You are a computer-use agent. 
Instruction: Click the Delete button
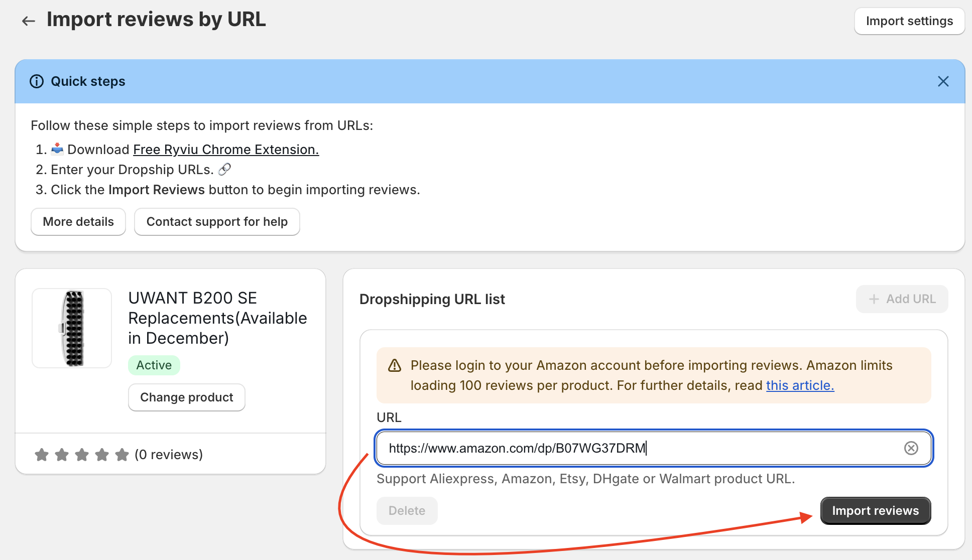point(407,511)
